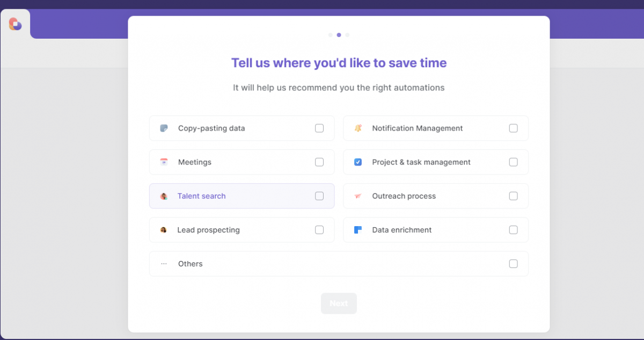Viewport: 644px width, 340px height.
Task: Click the Lead prospecting row
Action: coord(241,229)
